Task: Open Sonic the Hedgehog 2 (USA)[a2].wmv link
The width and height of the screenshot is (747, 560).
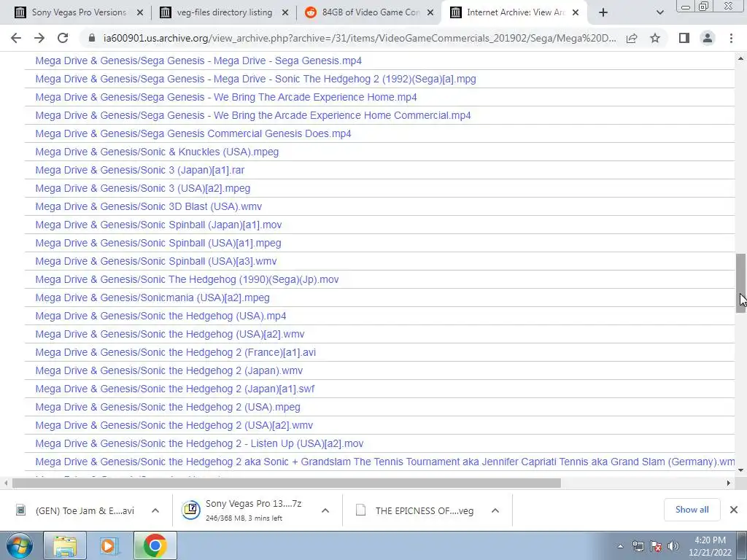Action: tap(174, 426)
